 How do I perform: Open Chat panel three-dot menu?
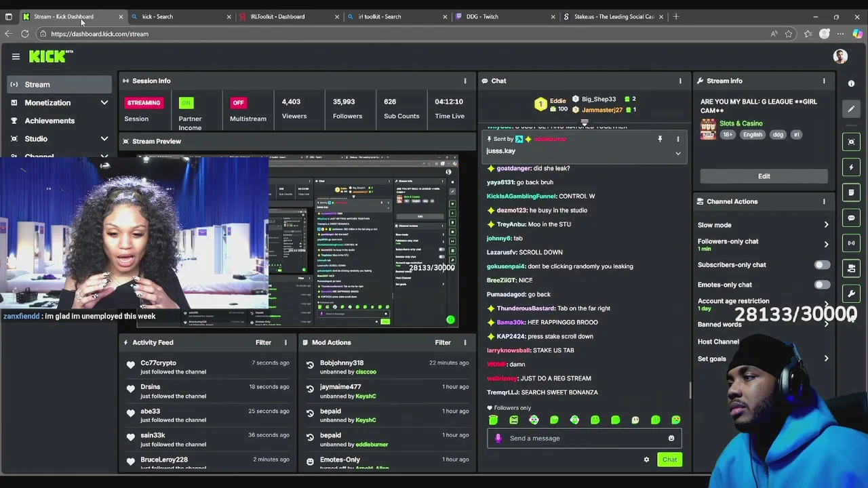(680, 81)
